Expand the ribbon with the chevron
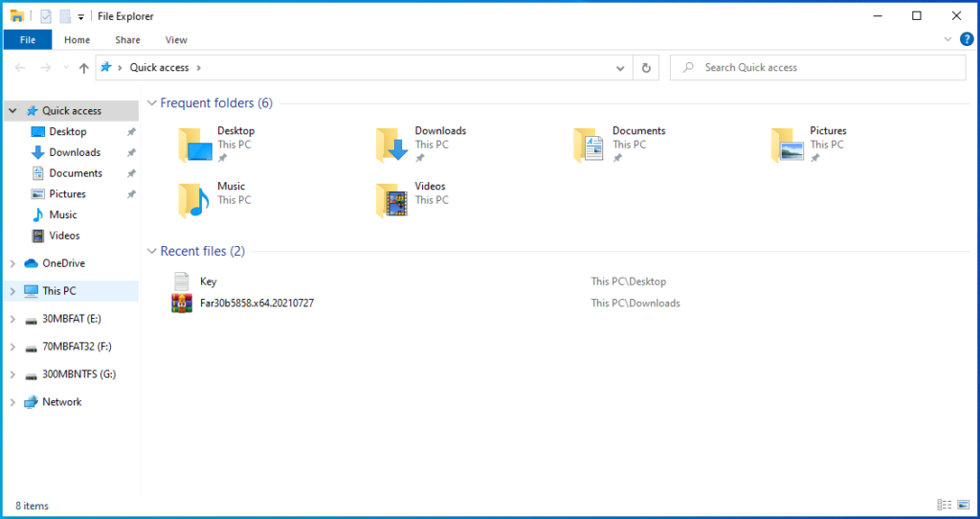The height and width of the screenshot is (519, 980). click(948, 39)
